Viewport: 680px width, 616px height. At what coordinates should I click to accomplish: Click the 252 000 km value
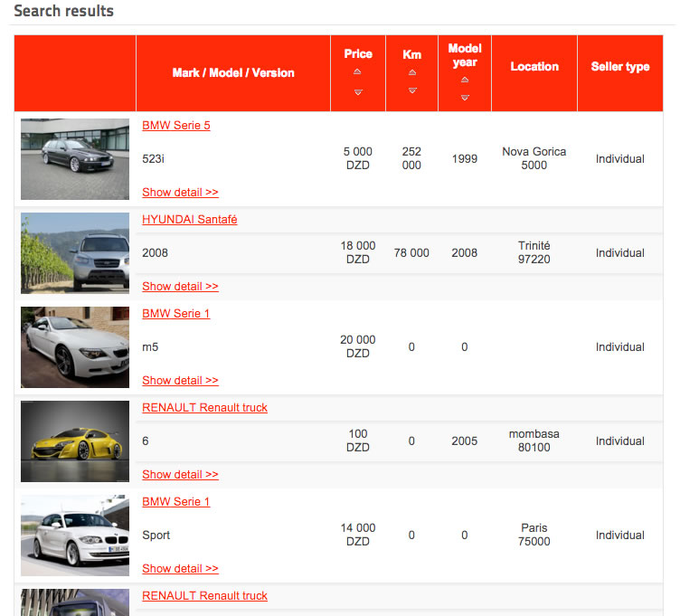coord(411,158)
